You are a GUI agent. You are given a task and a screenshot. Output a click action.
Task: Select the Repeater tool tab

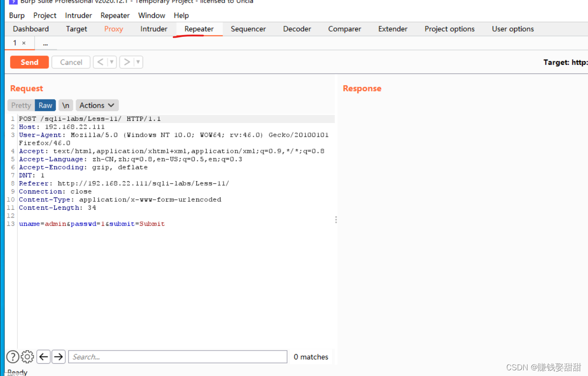[x=199, y=29]
